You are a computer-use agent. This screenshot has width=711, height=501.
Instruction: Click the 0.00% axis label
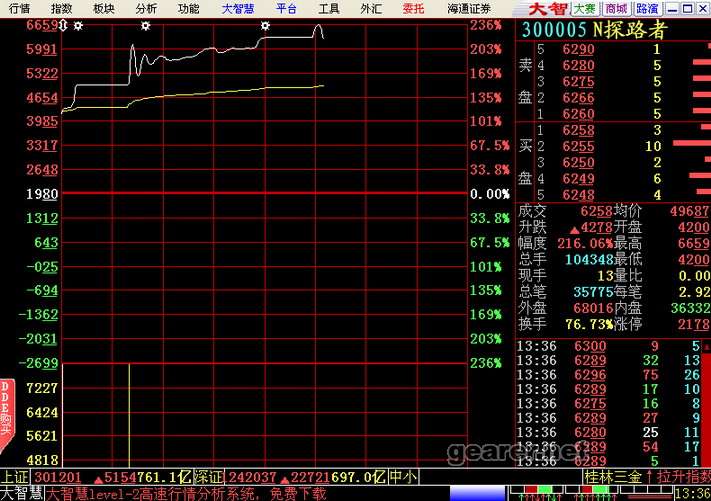490,194
